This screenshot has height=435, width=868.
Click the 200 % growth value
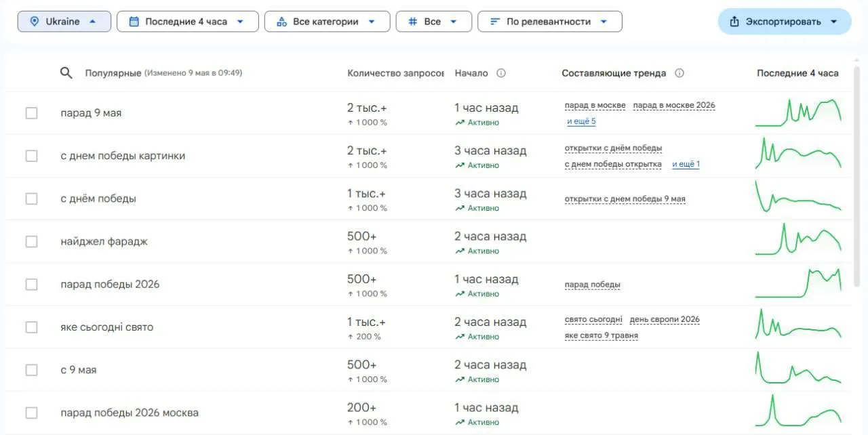[364, 337]
